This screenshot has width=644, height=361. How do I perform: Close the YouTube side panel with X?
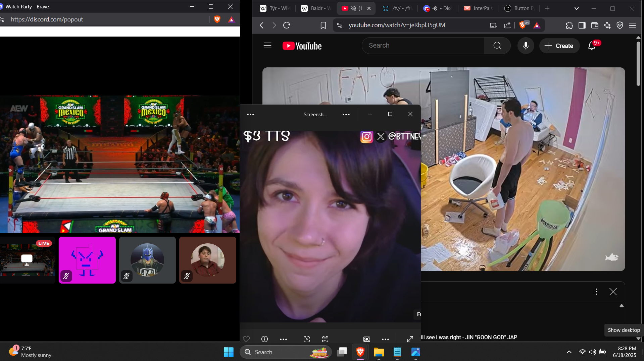point(613,292)
